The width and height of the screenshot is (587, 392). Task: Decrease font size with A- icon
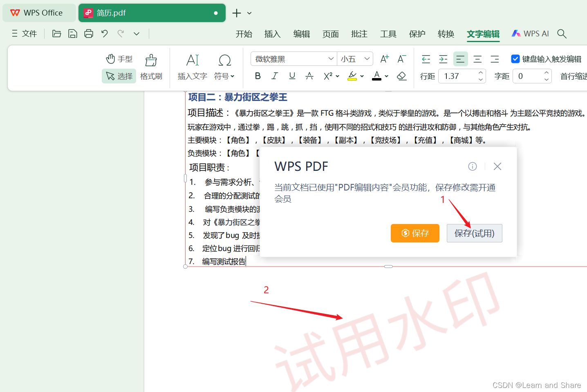point(402,59)
